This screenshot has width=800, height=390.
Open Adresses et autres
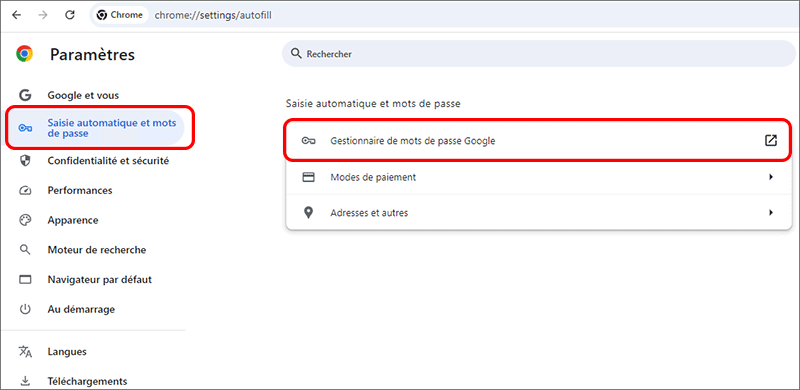point(538,213)
